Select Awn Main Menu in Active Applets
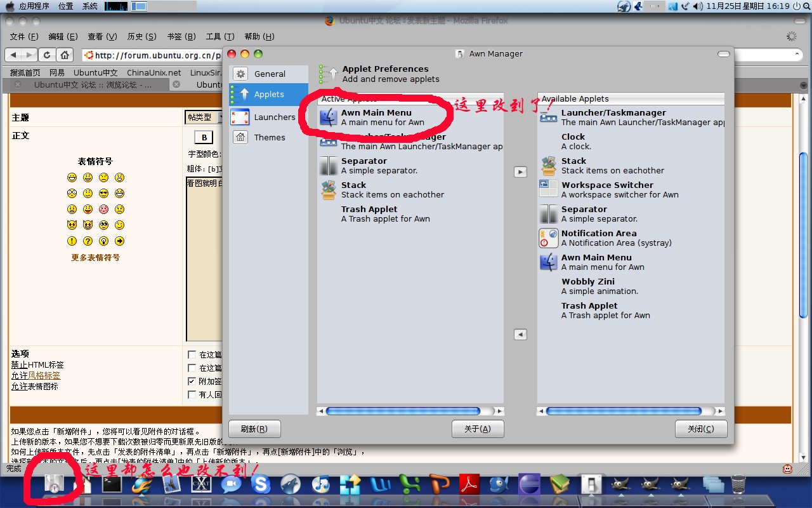The image size is (812, 508). [410, 117]
